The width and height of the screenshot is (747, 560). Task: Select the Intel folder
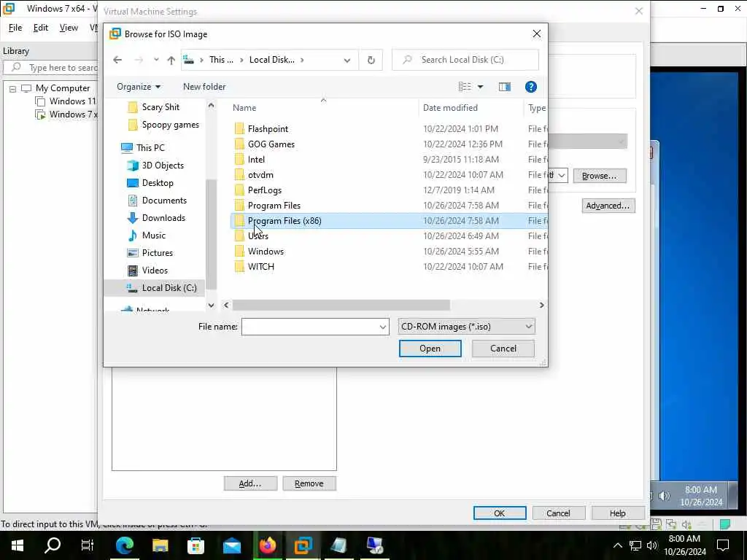pos(256,160)
